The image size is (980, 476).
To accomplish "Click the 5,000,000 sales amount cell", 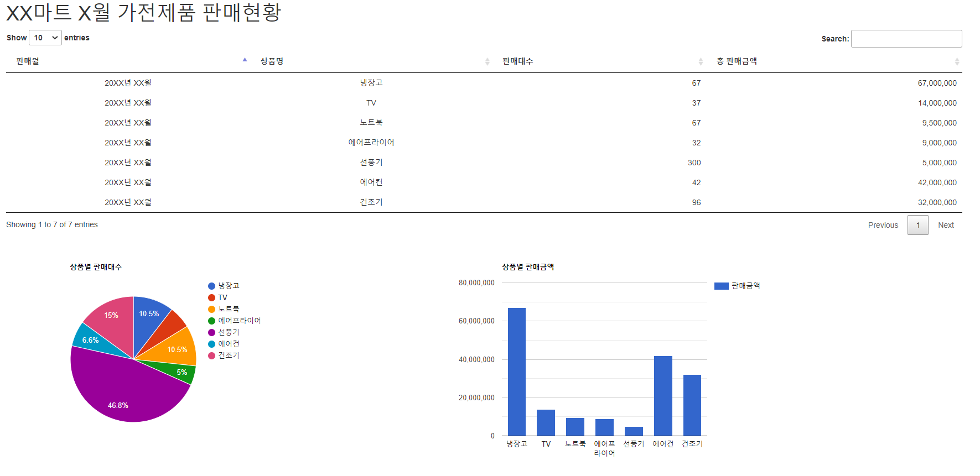I will 834,163.
